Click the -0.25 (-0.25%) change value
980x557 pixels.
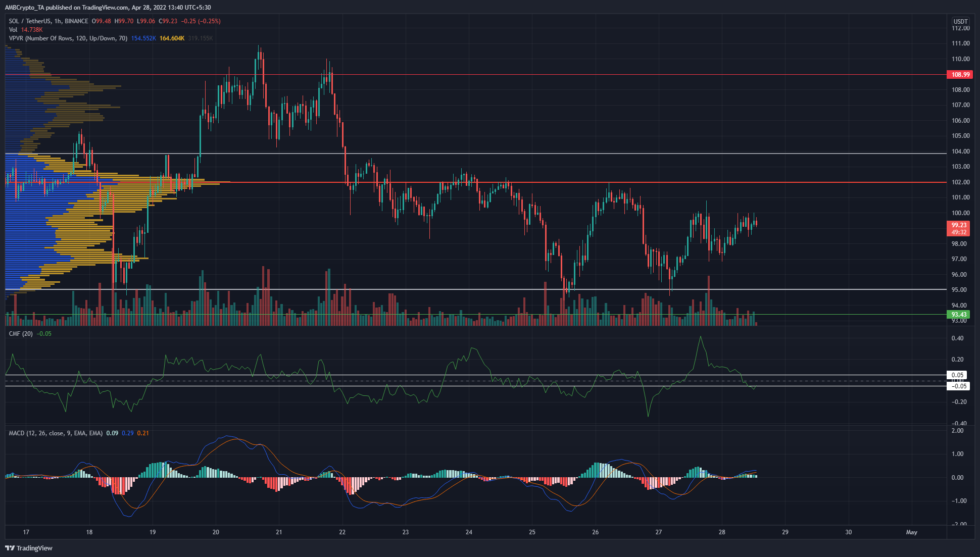point(201,21)
